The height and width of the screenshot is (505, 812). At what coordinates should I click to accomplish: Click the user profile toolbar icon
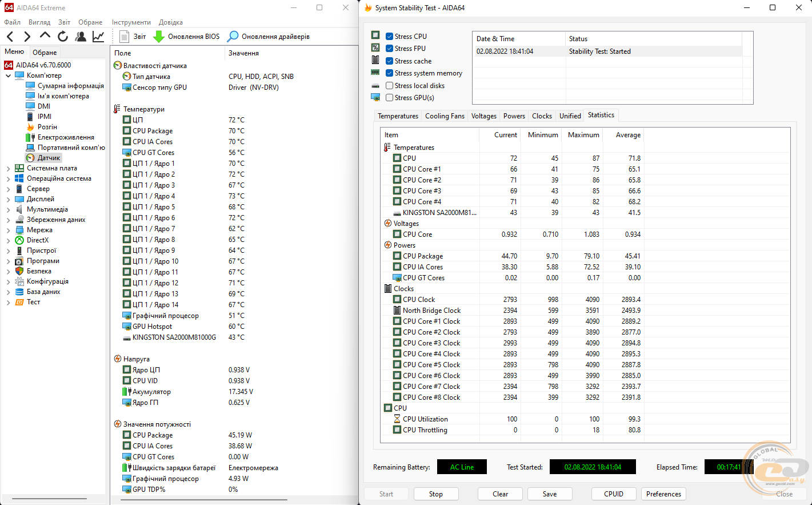[x=81, y=37]
